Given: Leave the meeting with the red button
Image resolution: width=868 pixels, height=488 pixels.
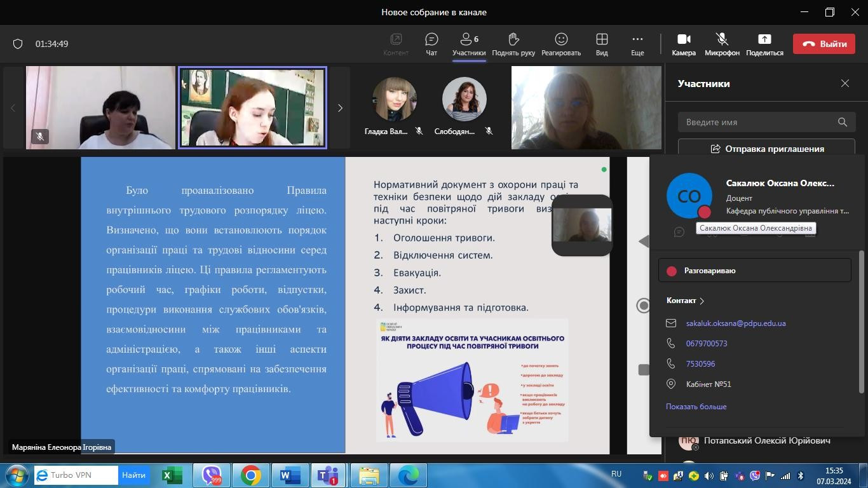Looking at the screenshot, I should (824, 44).
